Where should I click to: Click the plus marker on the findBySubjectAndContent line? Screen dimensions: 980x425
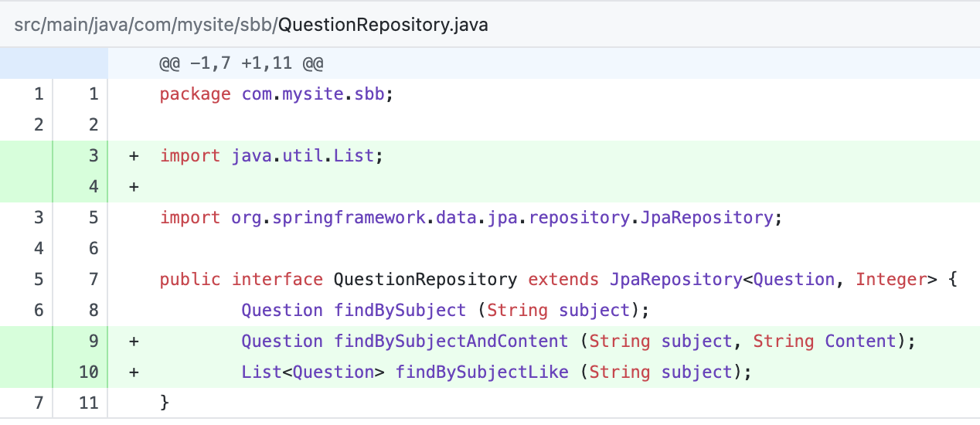[134, 342]
